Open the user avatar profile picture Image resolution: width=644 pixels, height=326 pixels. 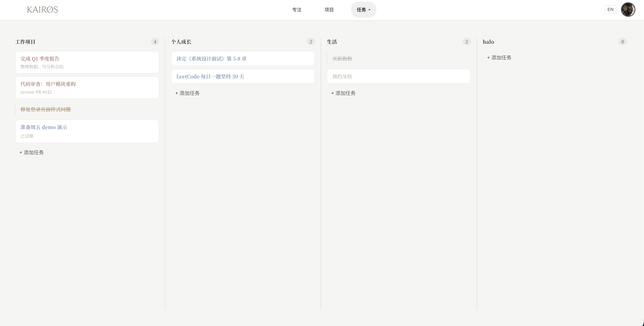click(x=628, y=10)
